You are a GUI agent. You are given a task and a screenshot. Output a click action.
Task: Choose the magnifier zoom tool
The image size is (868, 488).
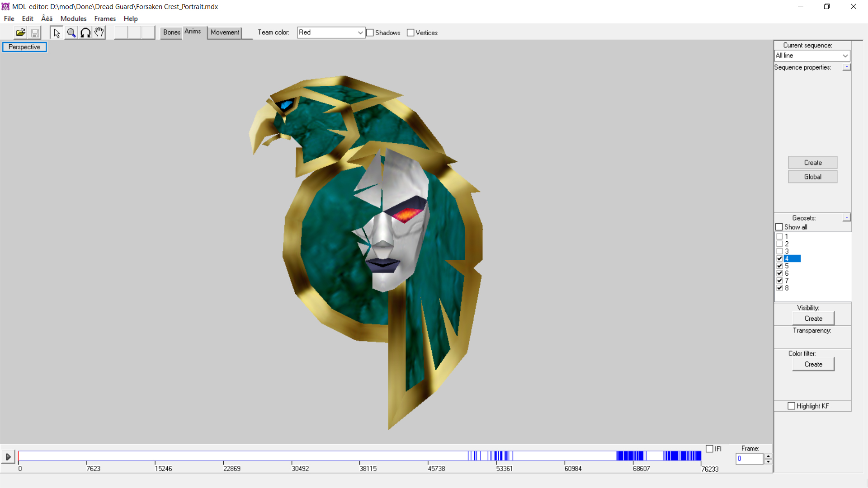coord(71,33)
